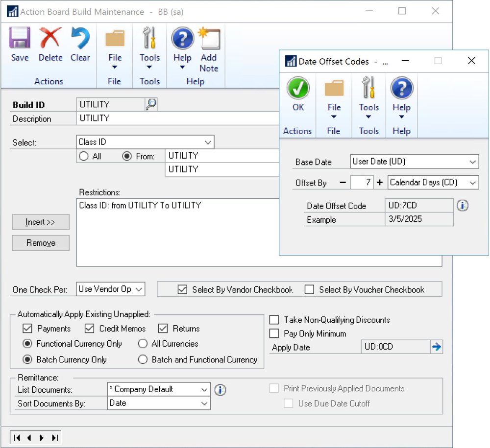Expand the Base Date dropdown
The width and height of the screenshot is (490, 448).
[x=472, y=162]
